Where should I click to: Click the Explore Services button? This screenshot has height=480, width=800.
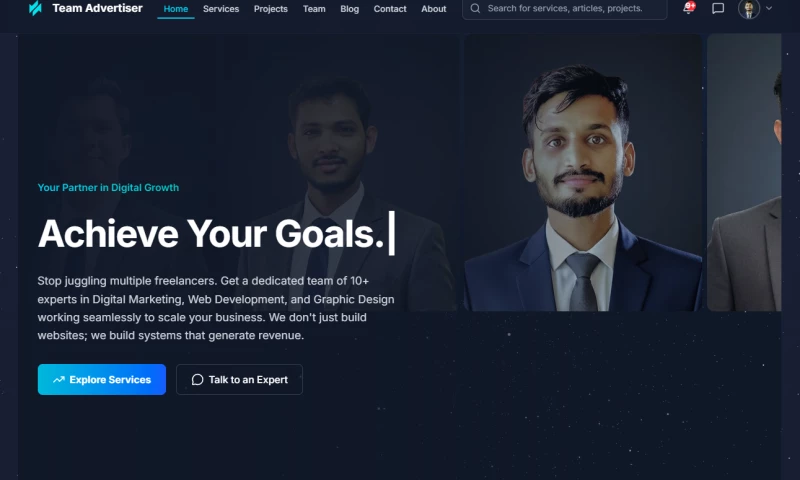click(102, 380)
